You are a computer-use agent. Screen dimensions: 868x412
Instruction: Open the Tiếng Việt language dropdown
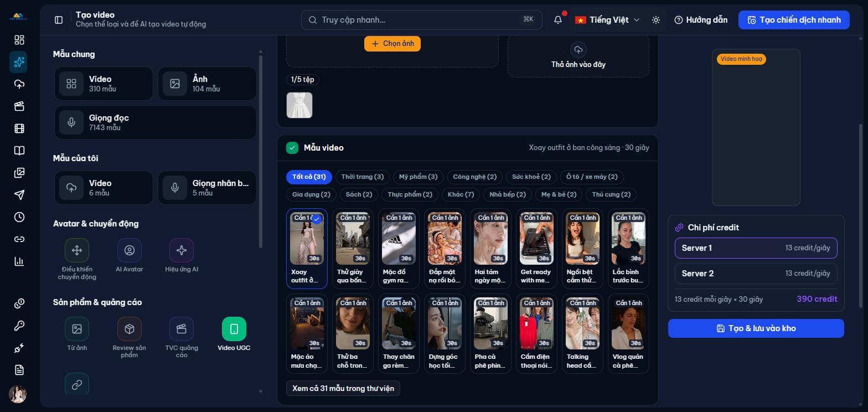pos(607,20)
